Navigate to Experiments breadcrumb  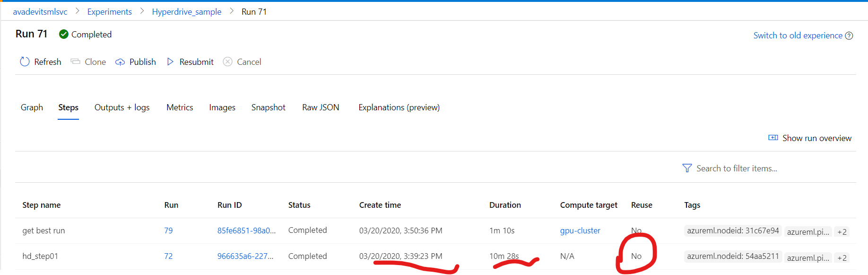pyautogui.click(x=109, y=12)
